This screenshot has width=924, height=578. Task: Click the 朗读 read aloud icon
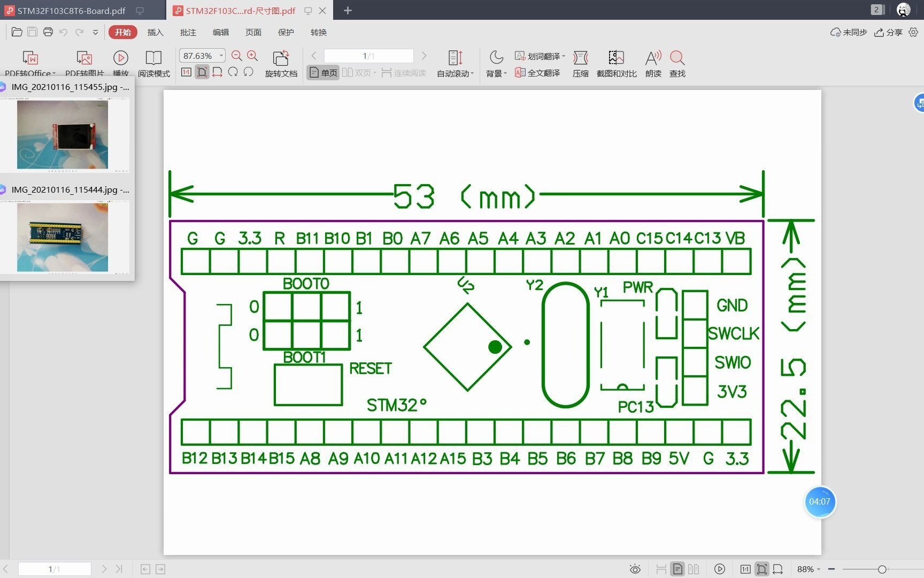[x=653, y=58]
